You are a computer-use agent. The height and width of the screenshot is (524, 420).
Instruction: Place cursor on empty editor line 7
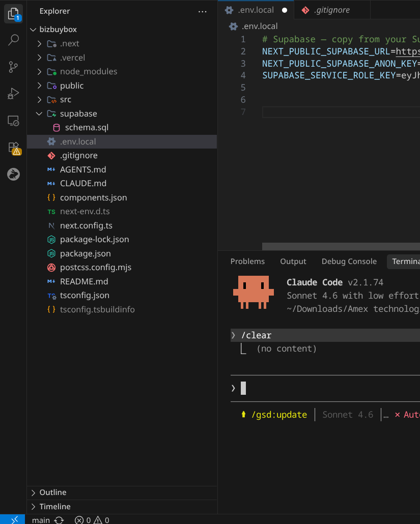tap(341, 112)
